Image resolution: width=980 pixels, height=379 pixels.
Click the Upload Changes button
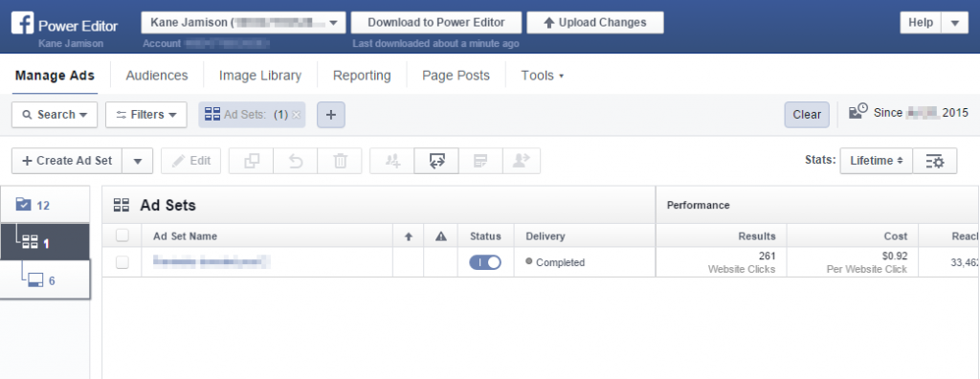(x=595, y=23)
